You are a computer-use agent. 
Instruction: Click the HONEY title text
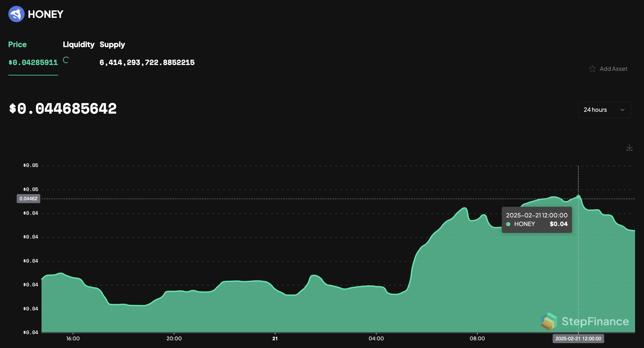[x=46, y=14]
